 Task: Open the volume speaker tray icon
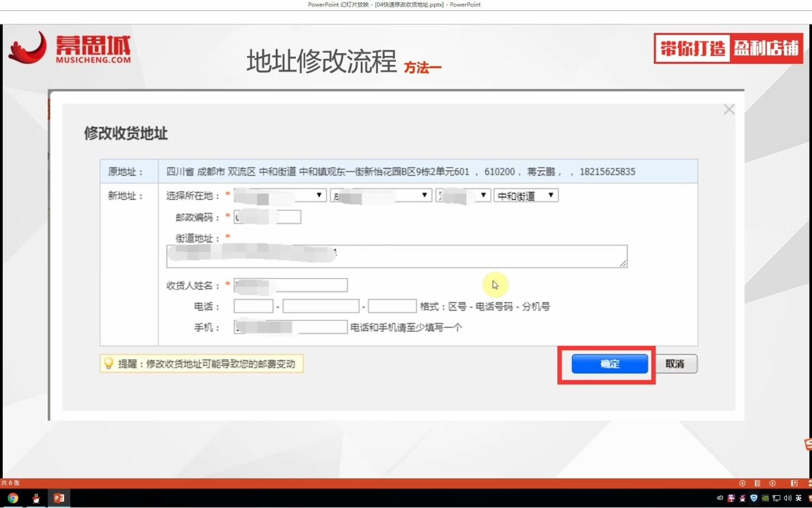point(787,498)
